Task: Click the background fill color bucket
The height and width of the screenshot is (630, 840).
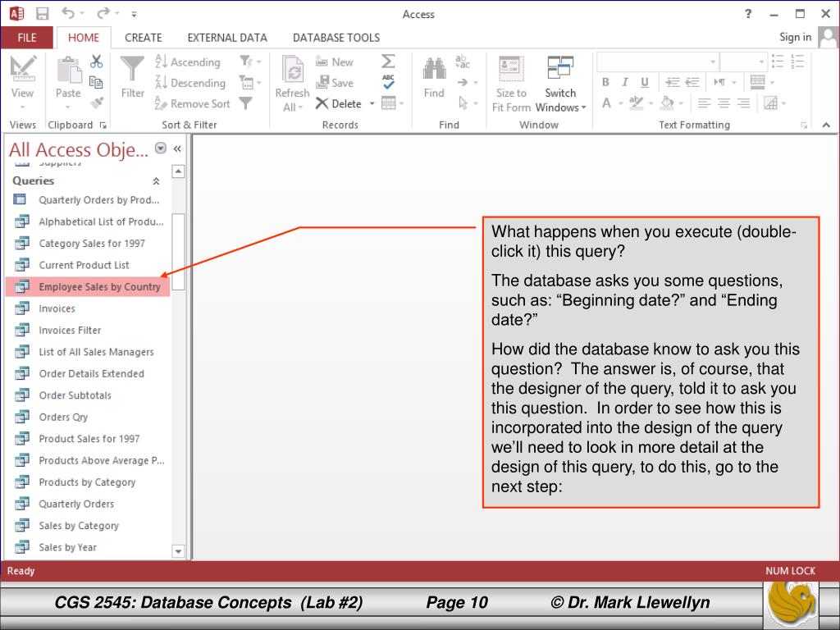Action: click(667, 103)
